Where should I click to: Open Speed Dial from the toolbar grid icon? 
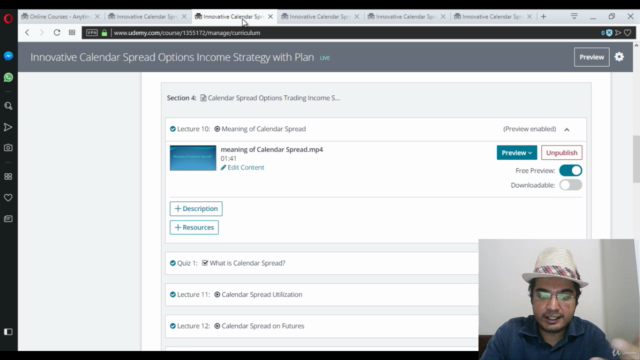pyautogui.click(x=72, y=33)
